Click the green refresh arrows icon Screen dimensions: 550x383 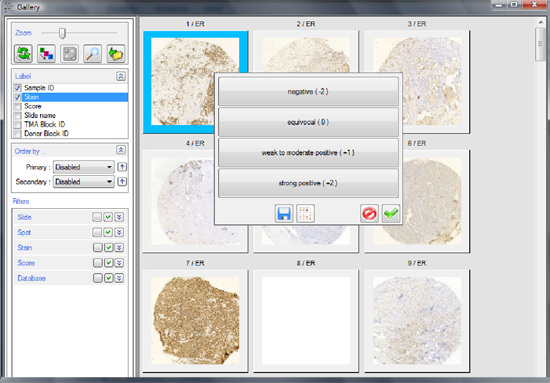pos(24,54)
